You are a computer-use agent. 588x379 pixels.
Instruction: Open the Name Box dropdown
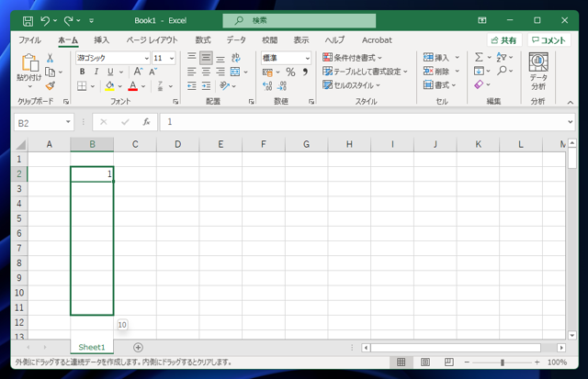click(x=68, y=122)
